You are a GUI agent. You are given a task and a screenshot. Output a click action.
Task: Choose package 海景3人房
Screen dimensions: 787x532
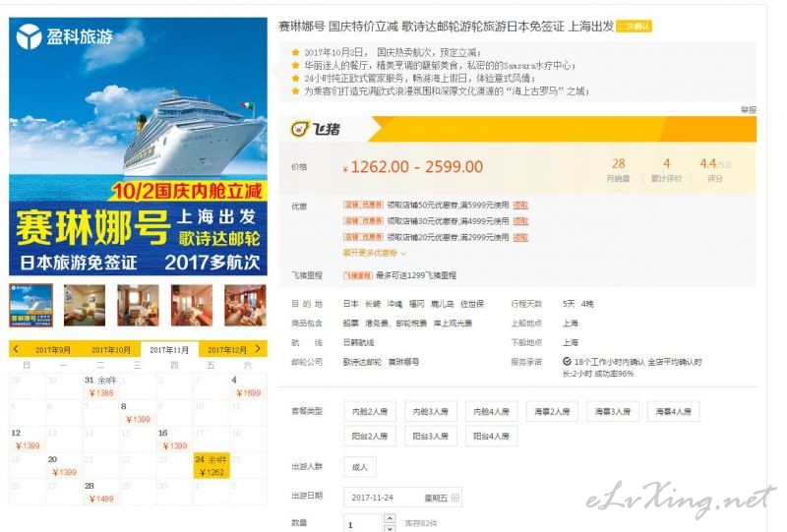click(613, 412)
